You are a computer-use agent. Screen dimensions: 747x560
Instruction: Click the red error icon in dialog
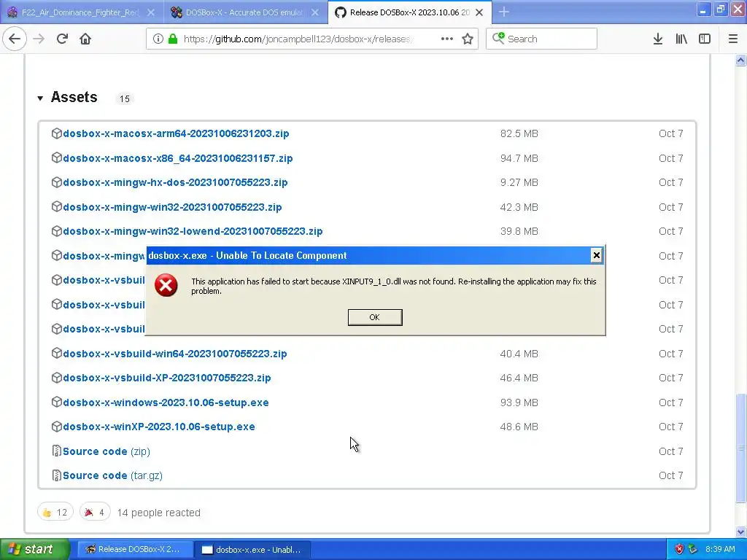coord(166,285)
